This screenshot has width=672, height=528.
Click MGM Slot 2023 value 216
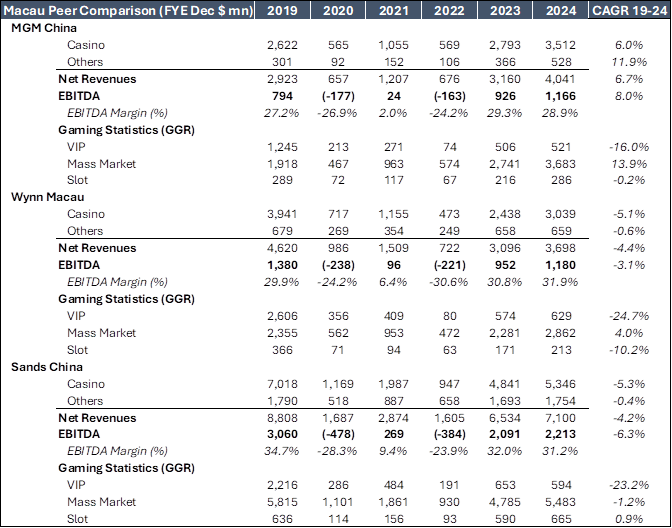click(x=505, y=180)
